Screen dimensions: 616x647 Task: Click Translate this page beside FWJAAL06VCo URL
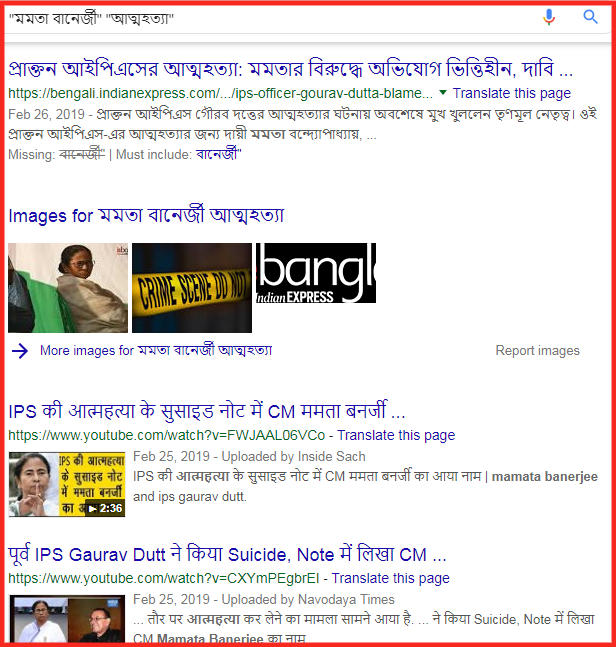(396, 435)
